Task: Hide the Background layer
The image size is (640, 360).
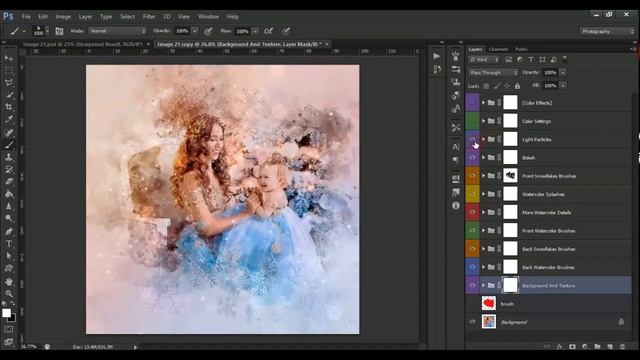Action: click(x=473, y=322)
